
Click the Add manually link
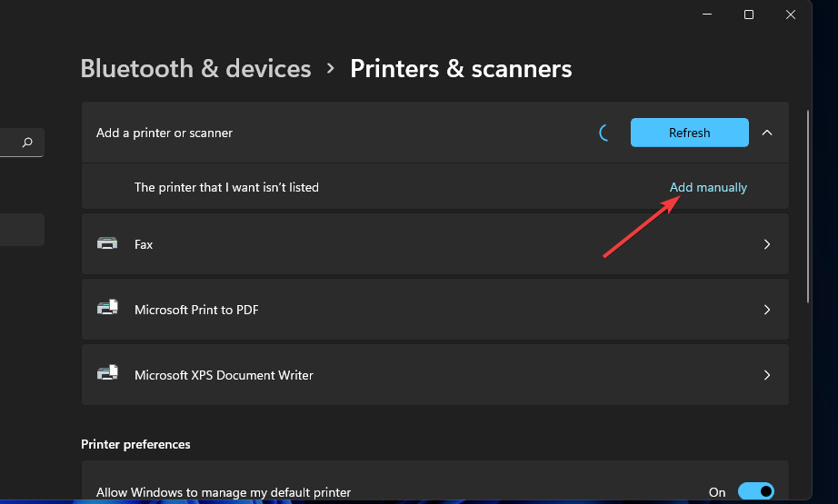708,187
